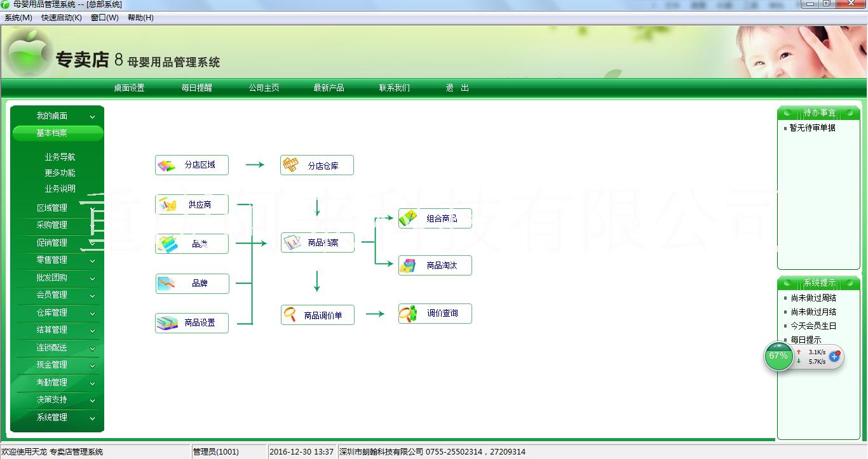The image size is (868, 459).
Task: Click the 品牌 brand icon
Action: click(x=167, y=283)
